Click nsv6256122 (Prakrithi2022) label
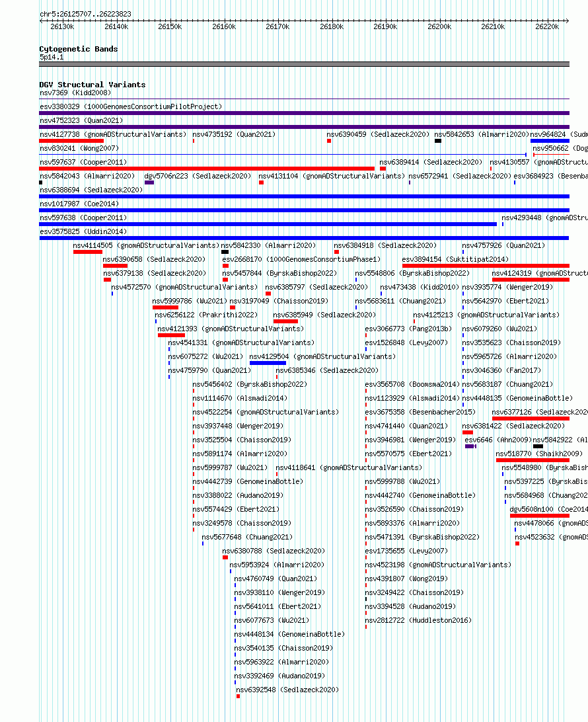This screenshot has width=588, height=722. 206,315
